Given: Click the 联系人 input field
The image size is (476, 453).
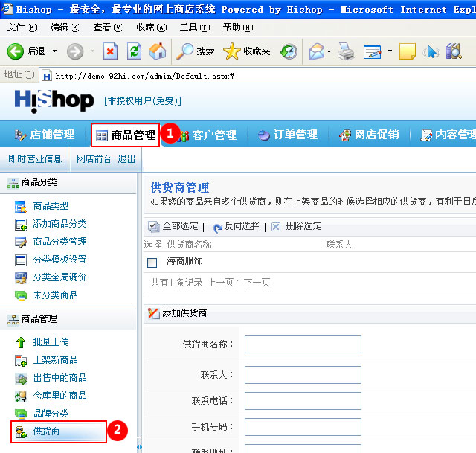Looking at the screenshot, I should point(303,375).
